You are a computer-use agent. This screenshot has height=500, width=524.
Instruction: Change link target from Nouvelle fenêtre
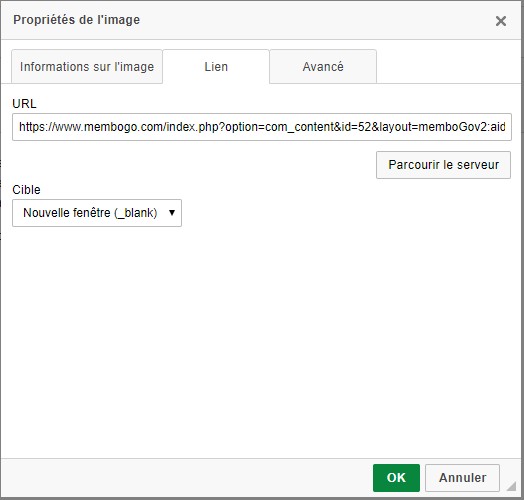click(x=97, y=213)
